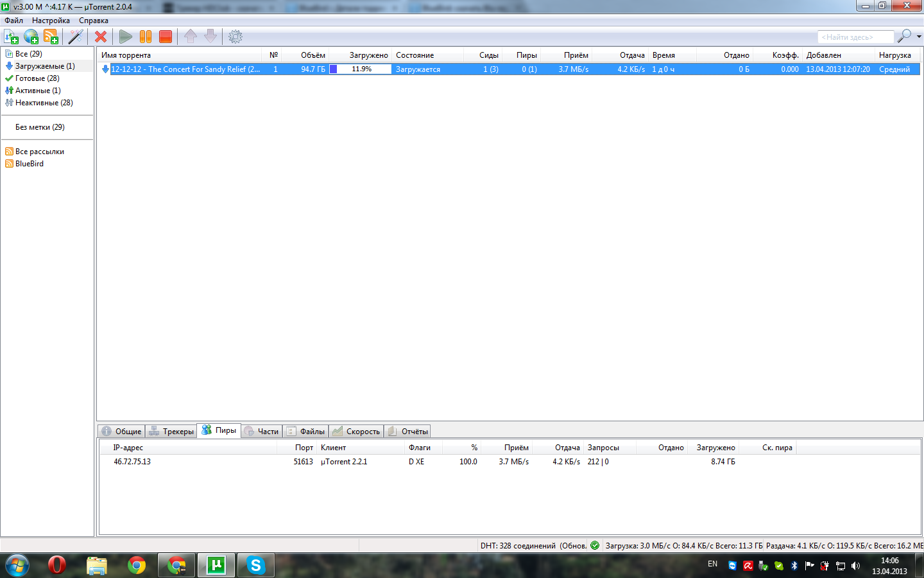Open the Файл menu
924x578 pixels.
click(14, 21)
